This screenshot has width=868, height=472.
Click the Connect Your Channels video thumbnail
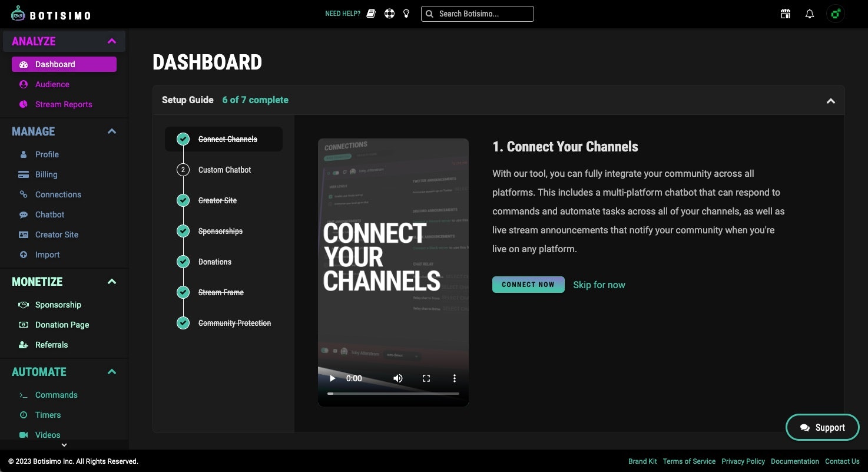point(393,272)
